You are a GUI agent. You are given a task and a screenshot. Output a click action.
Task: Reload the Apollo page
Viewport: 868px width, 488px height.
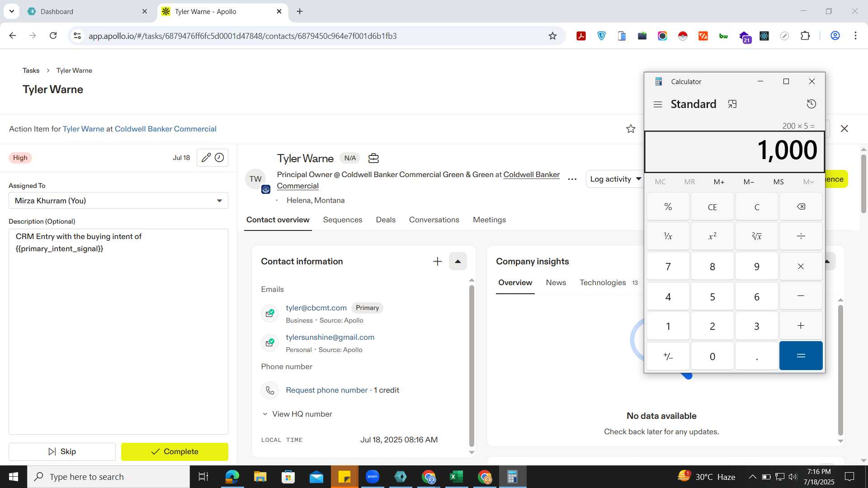[53, 36]
